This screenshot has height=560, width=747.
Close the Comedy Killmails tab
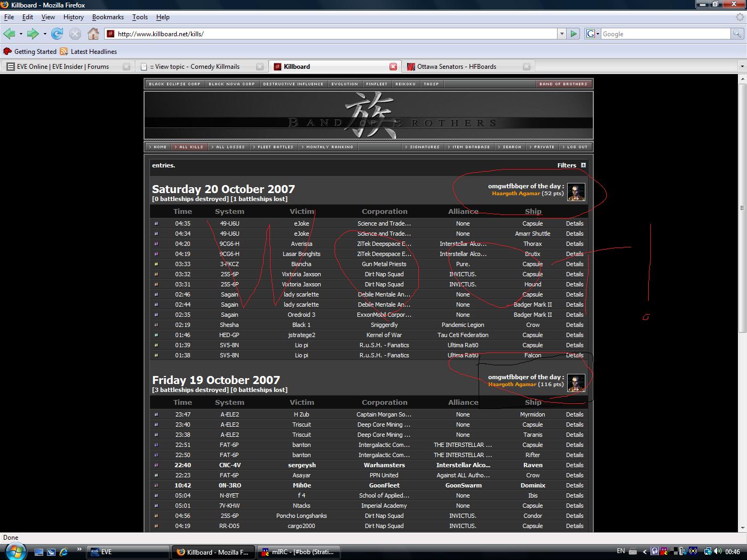[x=260, y=67]
